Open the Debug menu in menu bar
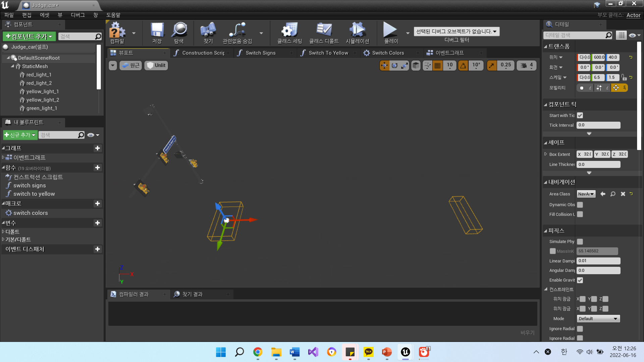 77,15
